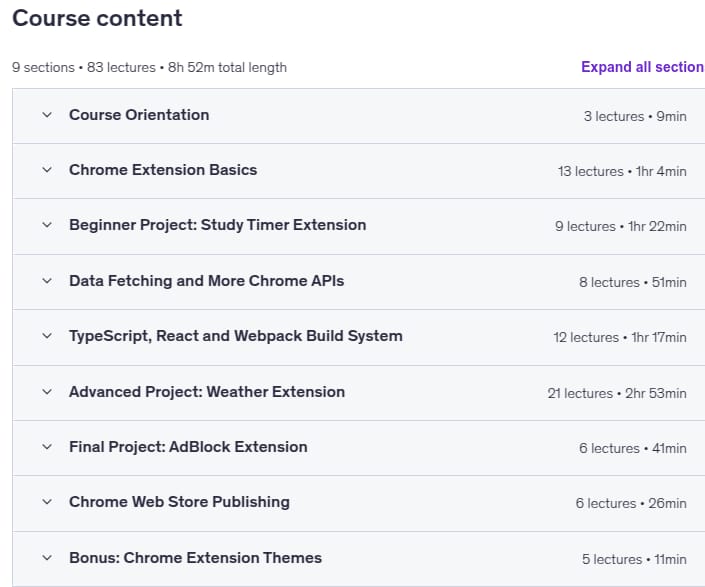The height and width of the screenshot is (587, 705).
Task: Expand the Beginner Project: Study Timer Extension chevron
Action: tap(47, 225)
